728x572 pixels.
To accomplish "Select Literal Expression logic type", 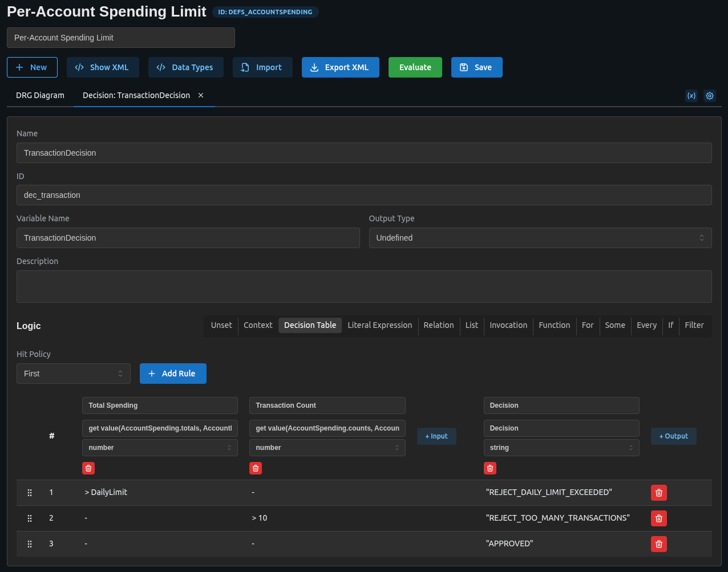I will tap(379, 325).
